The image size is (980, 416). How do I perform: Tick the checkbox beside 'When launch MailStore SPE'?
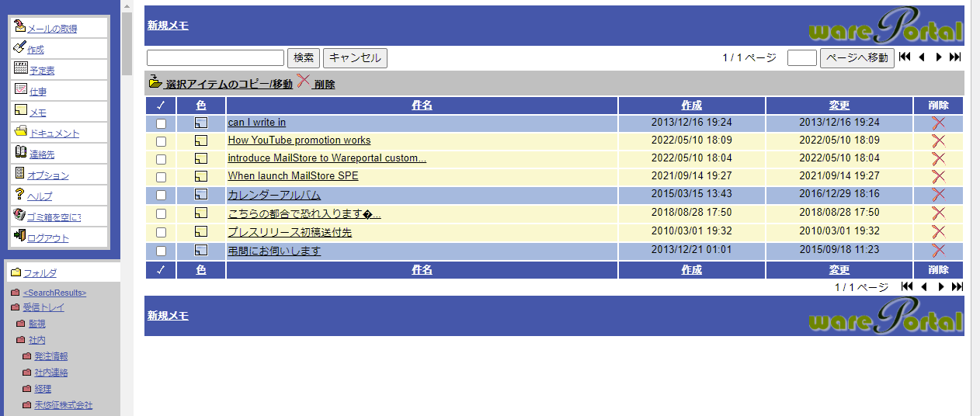pos(161,177)
